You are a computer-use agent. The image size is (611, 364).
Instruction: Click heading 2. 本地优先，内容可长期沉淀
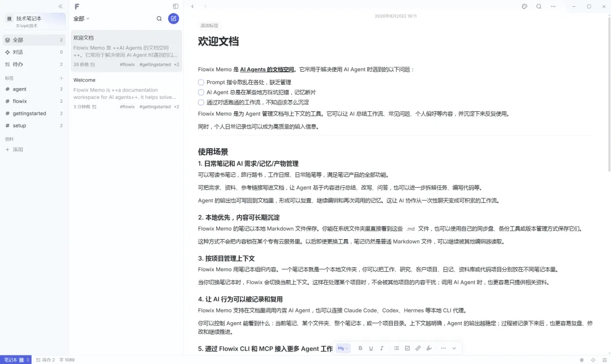pos(239,218)
